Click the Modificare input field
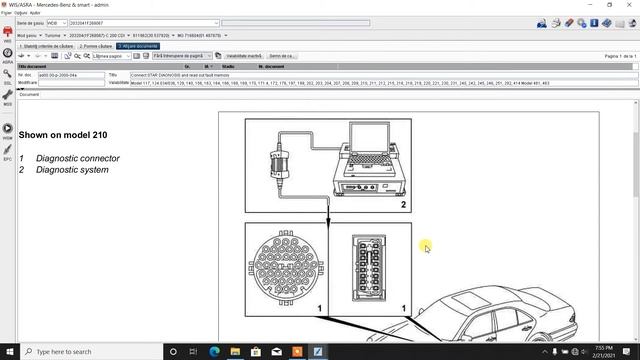Screen dimensions: 640x360 tap(71, 83)
